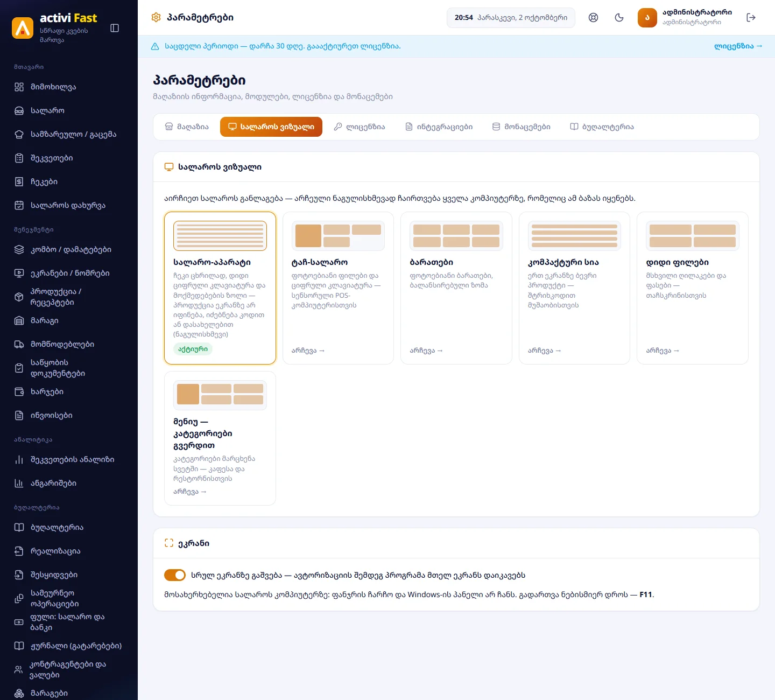This screenshot has width=775, height=700.
Task: Open რეალიზაცია in sidebar
Action: (69, 551)
